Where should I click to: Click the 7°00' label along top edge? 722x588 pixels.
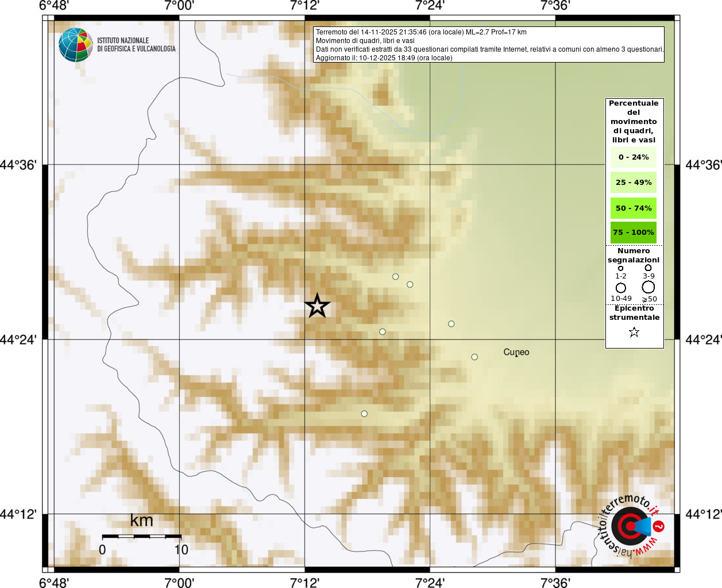pyautogui.click(x=179, y=6)
